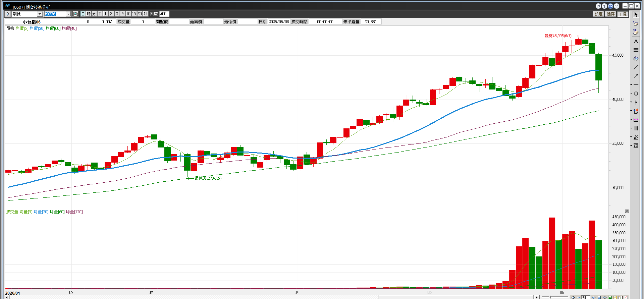
Task: Select the single candlestick marker tool
Action: (x=636, y=102)
